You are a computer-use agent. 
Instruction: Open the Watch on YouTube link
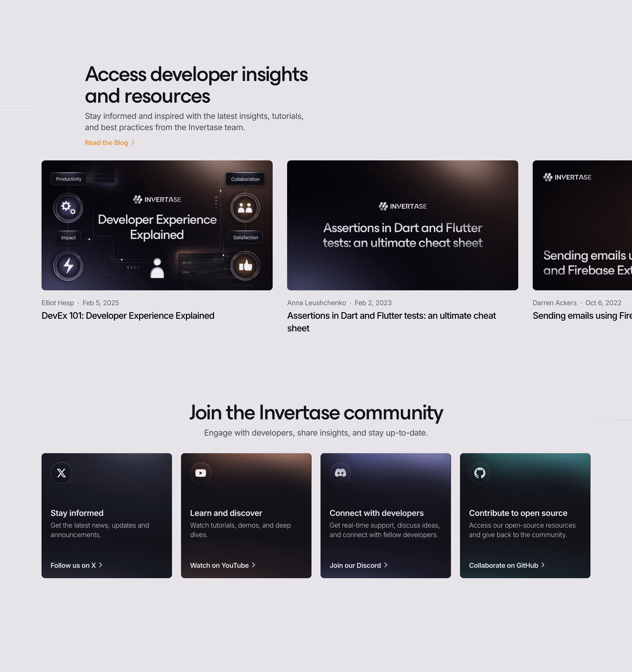coord(223,565)
